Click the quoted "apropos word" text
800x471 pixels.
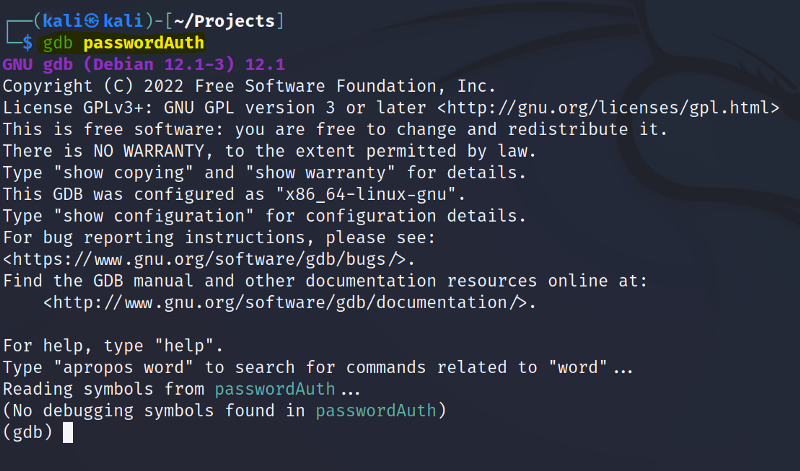[123, 367]
